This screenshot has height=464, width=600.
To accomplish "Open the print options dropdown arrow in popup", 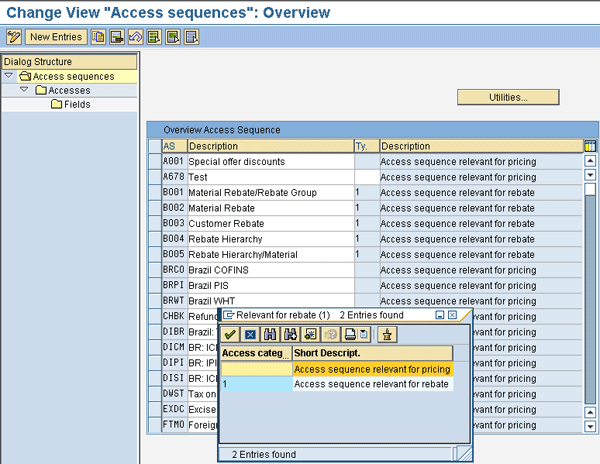I will 364,335.
